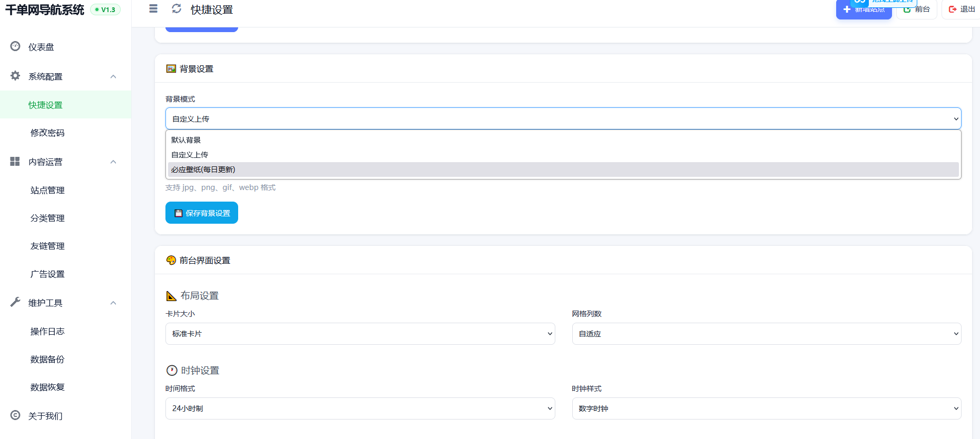This screenshot has width=980, height=439.
Task: Open the 网格列数 dropdown
Action: (x=767, y=334)
